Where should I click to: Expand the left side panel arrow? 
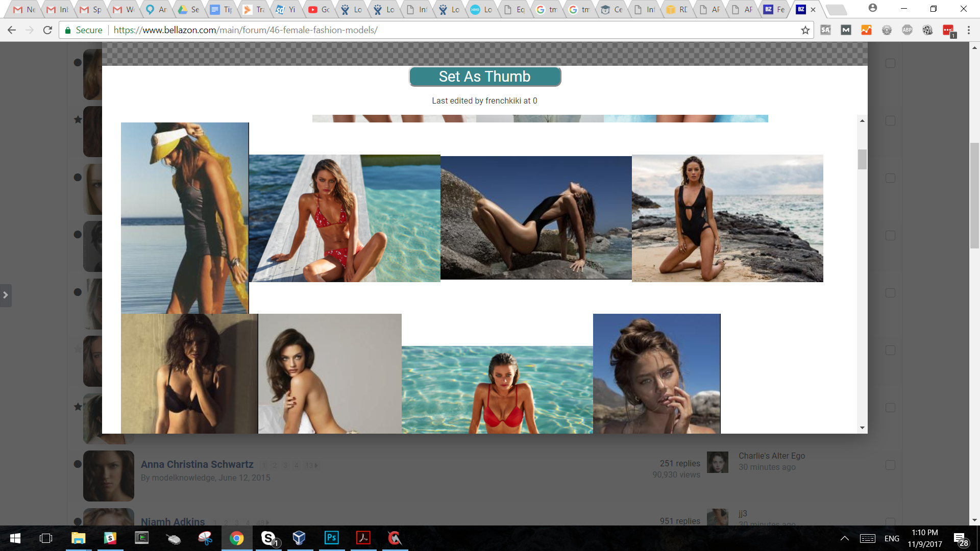tap(6, 295)
